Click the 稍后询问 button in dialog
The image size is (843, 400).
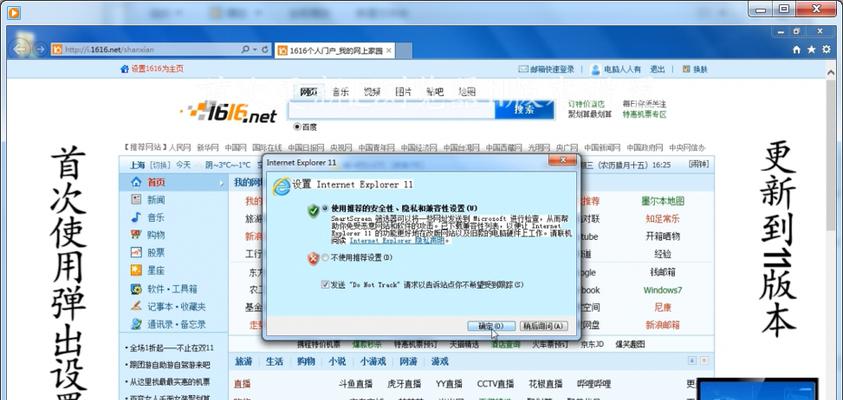[x=544, y=326]
